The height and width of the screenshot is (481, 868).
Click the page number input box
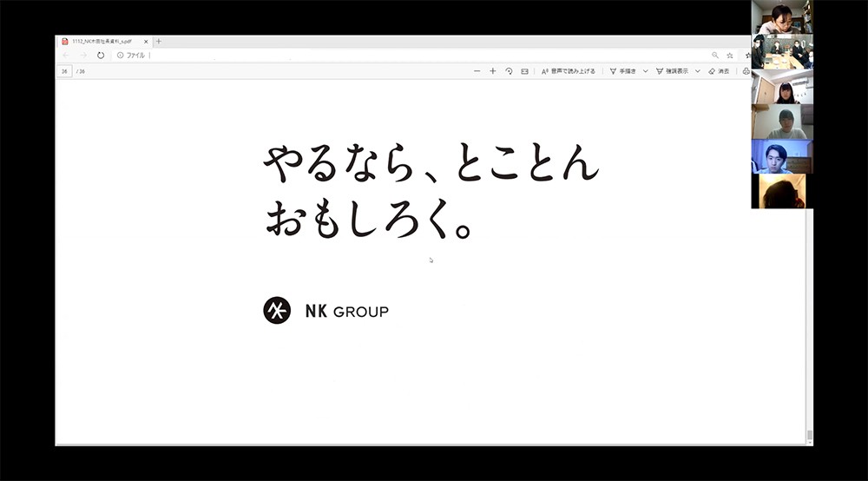click(64, 71)
